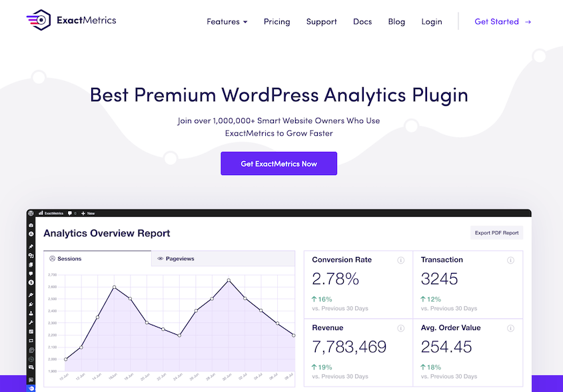Open Settings sliders icon in sidebar
563x392 pixels.
tap(31, 331)
